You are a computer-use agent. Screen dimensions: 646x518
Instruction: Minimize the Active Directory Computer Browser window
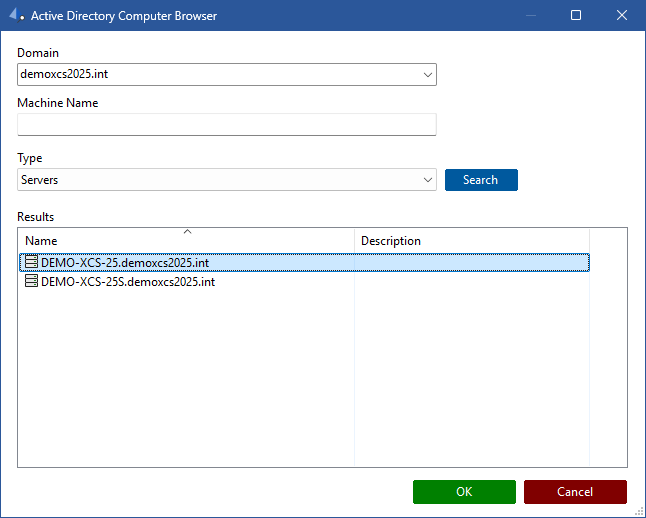click(x=530, y=16)
